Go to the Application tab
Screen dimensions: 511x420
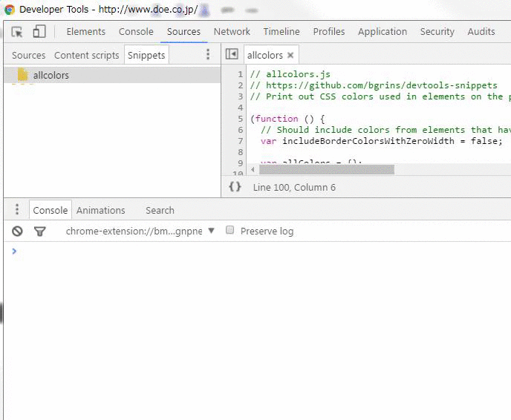pyautogui.click(x=383, y=32)
